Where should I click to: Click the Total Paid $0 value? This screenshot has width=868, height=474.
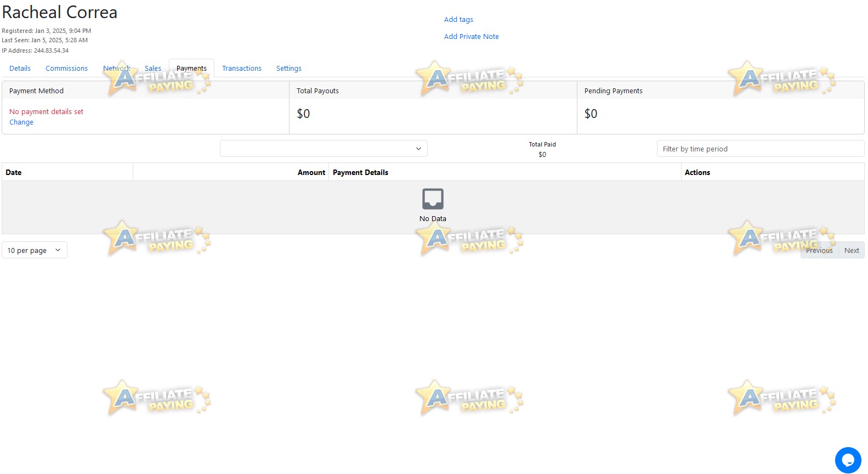[542, 155]
